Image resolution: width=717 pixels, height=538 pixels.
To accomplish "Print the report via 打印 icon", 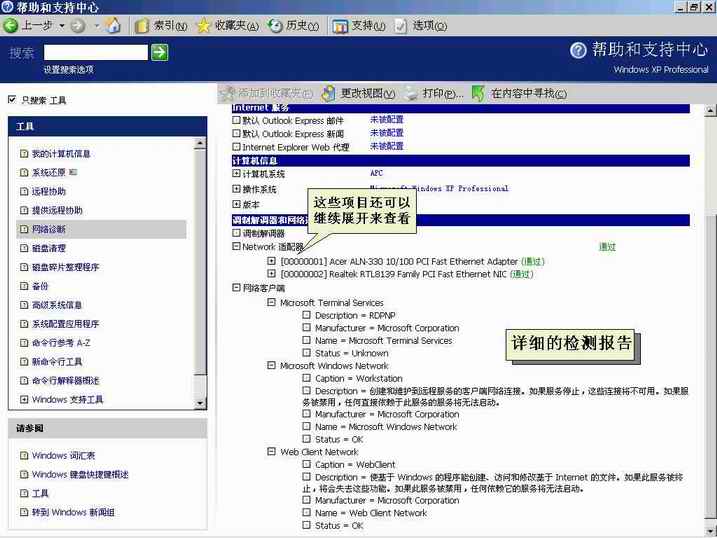I will pos(412,93).
